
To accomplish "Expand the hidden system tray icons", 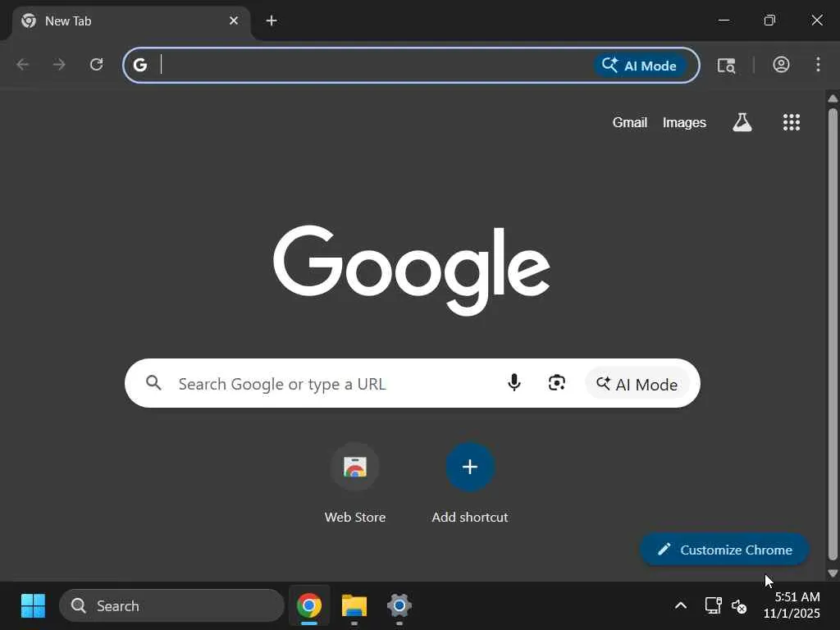I will (680, 606).
